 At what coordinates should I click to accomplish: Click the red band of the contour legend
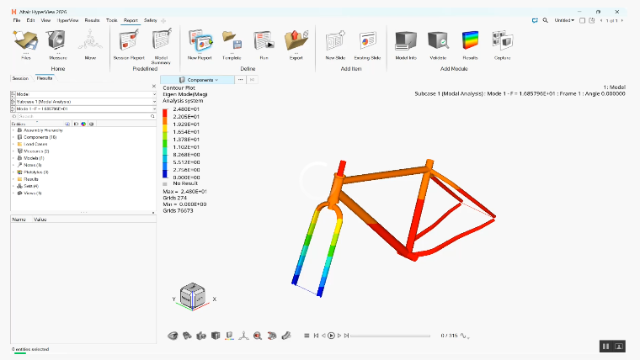pyautogui.click(x=165, y=113)
